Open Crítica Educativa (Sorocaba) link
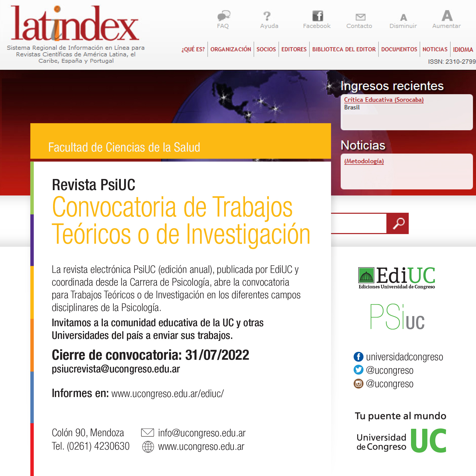Viewport: 476px width, 476px height. 384,100
